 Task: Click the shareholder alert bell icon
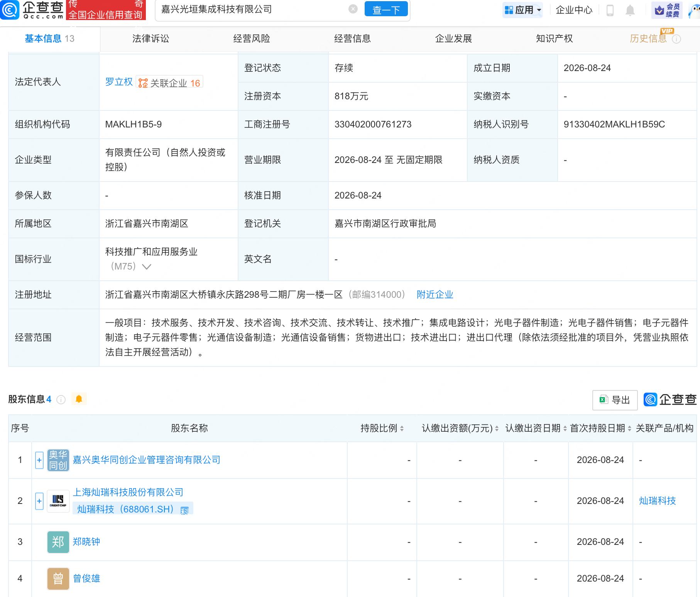tap(79, 399)
